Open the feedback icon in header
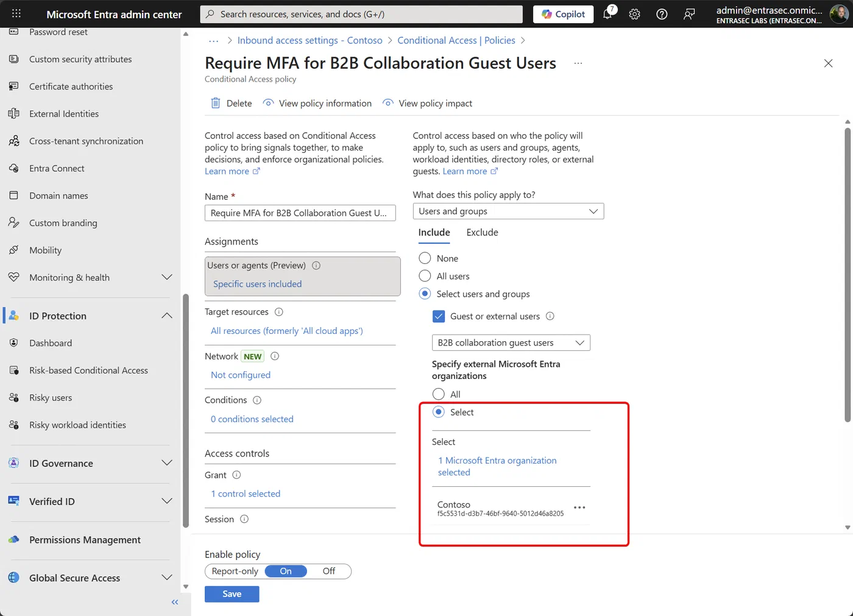 (689, 14)
